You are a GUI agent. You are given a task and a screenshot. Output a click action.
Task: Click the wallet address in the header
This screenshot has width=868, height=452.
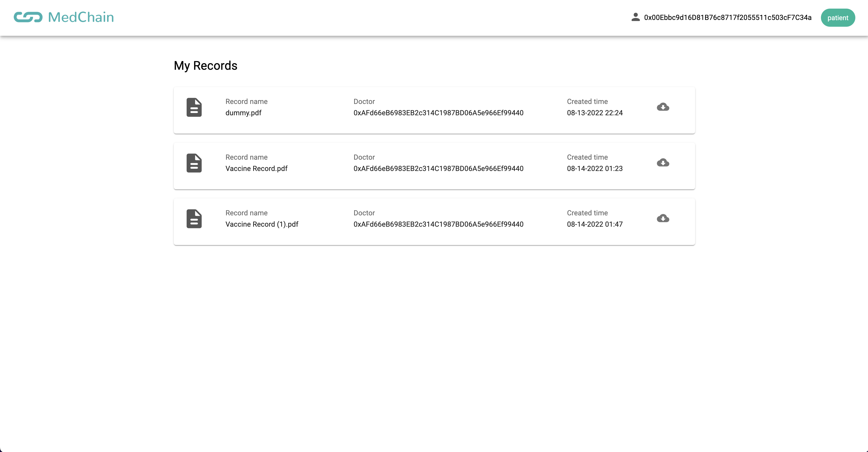tap(727, 17)
